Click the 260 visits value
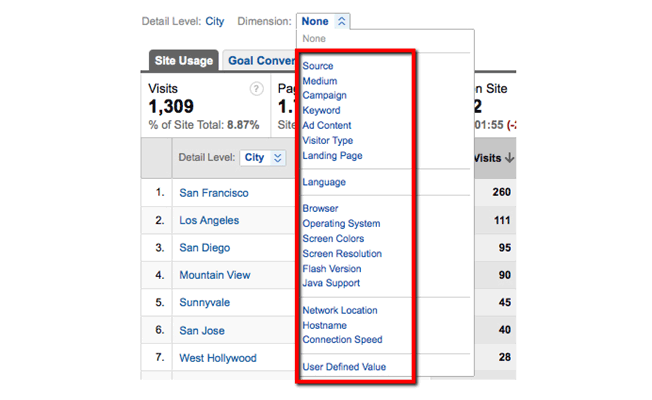Viewport: 652px width, 400px height. pos(501,192)
